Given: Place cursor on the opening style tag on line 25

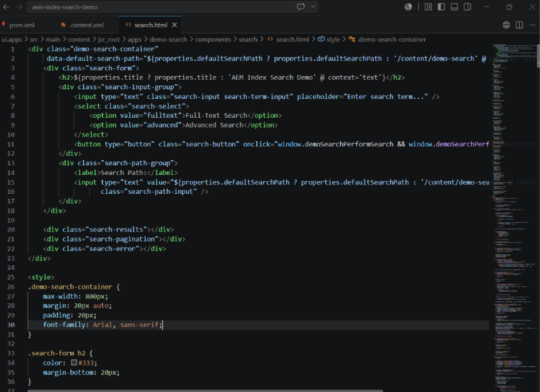Looking at the screenshot, I should tap(41, 277).
